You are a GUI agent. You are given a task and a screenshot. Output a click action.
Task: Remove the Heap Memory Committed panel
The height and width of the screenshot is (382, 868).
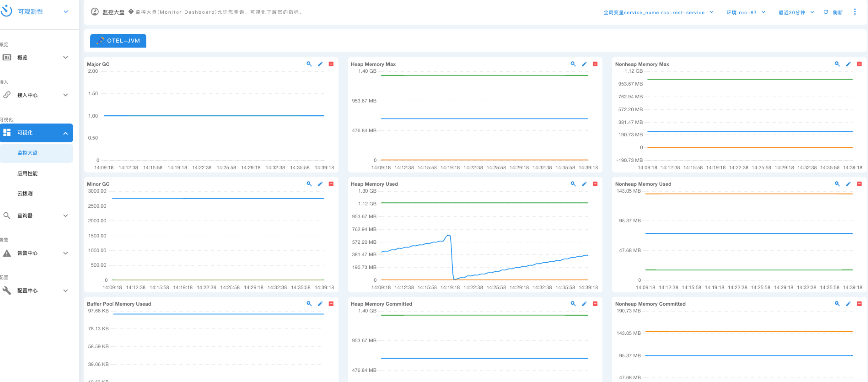click(x=595, y=304)
